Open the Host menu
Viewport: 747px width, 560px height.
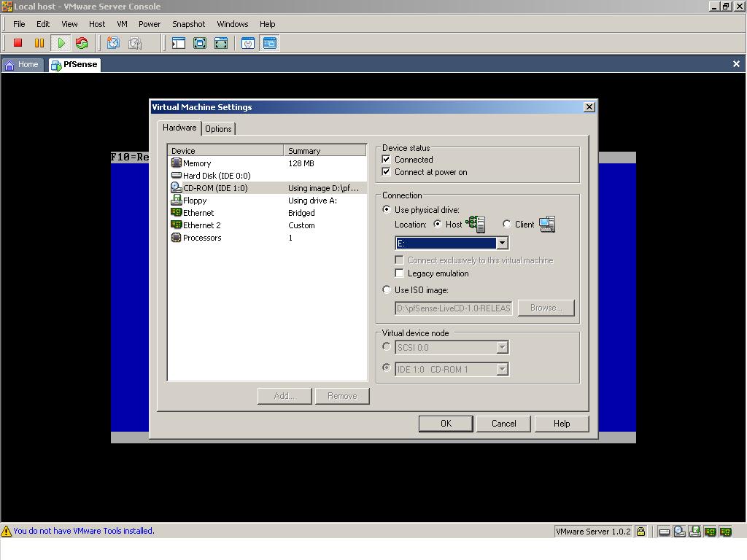pos(97,24)
